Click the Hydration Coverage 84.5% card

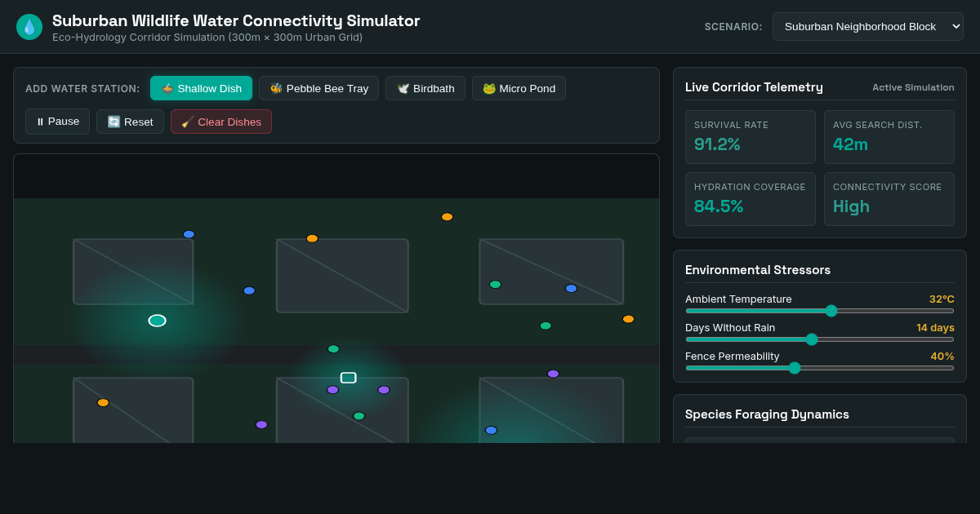(750, 199)
